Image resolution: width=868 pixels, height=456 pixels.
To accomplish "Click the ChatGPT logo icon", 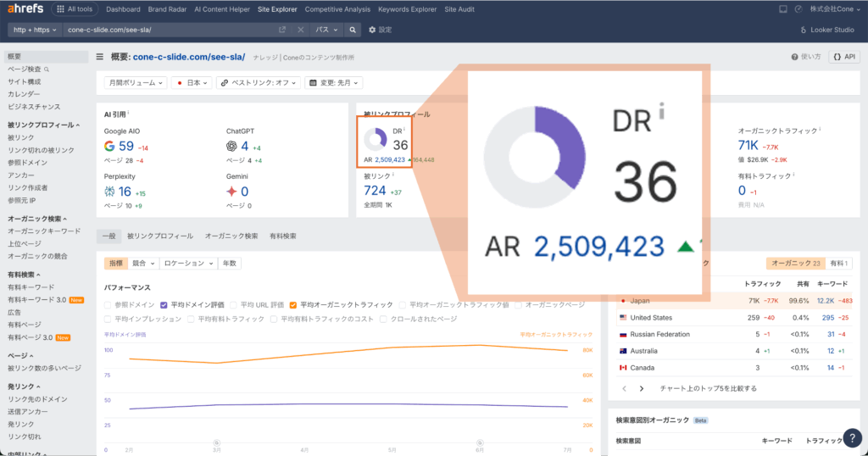I will coord(231,146).
